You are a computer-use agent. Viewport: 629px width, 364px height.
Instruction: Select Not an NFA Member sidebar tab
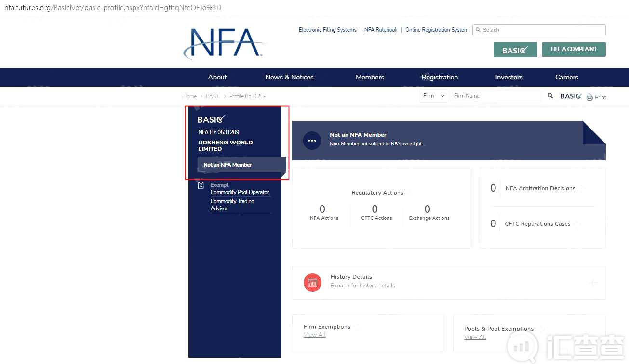(242, 165)
